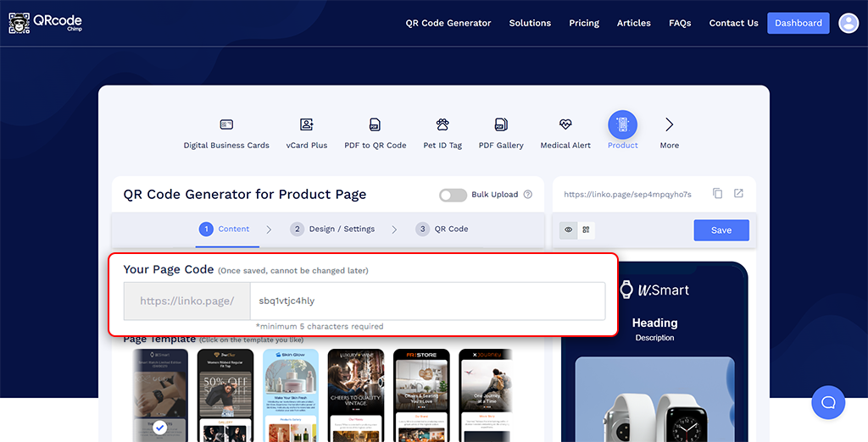The height and width of the screenshot is (442, 868).
Task: Click the Save button
Action: pos(721,230)
